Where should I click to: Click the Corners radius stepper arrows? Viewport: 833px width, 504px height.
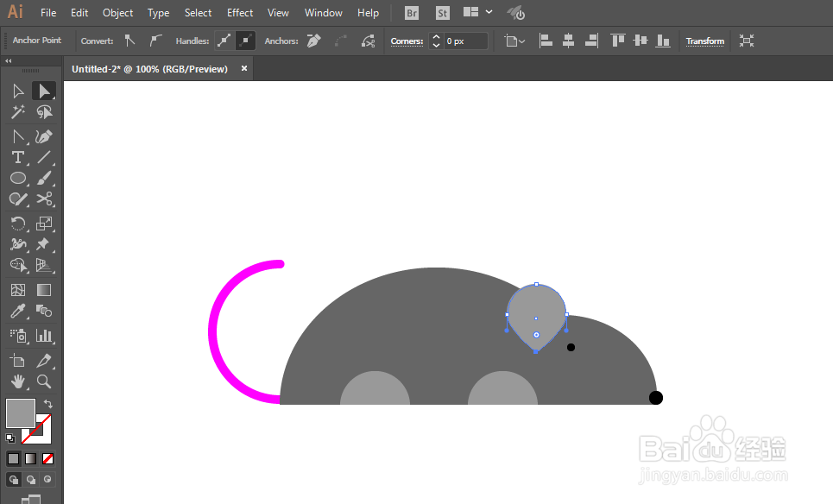click(436, 41)
